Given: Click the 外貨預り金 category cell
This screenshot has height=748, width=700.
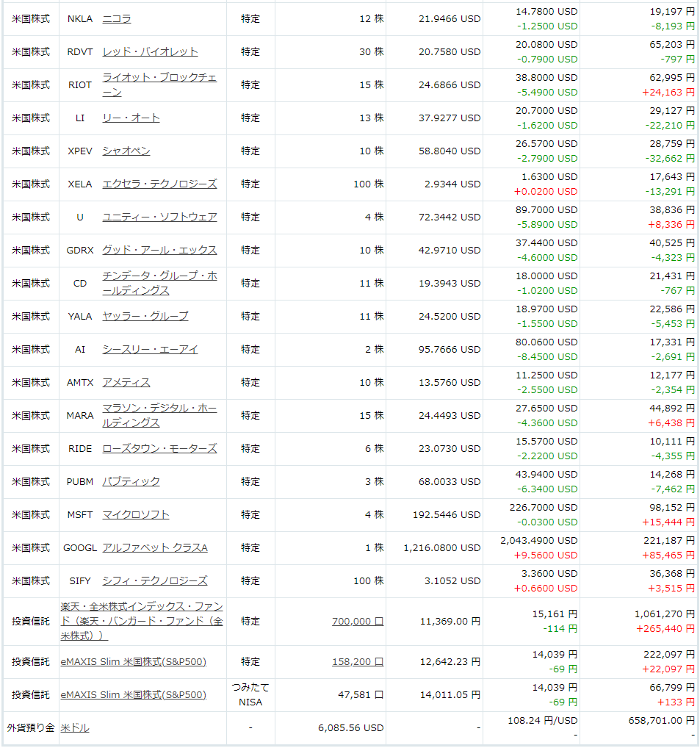Looking at the screenshot, I should pos(31,728).
